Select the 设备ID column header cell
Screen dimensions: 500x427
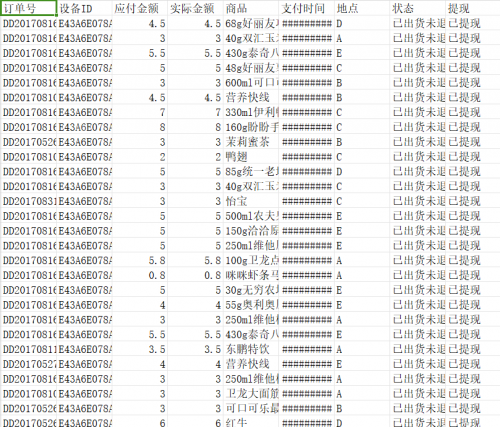84,8
